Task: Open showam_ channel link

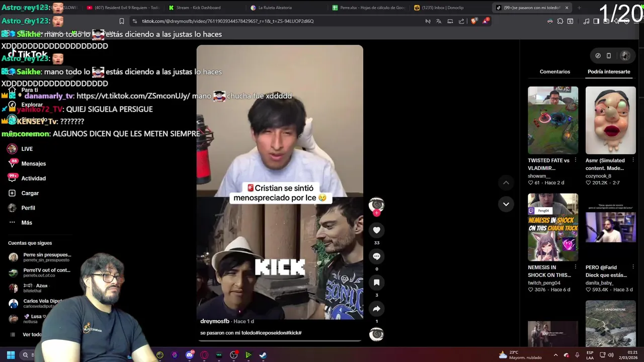Action: [x=539, y=176]
